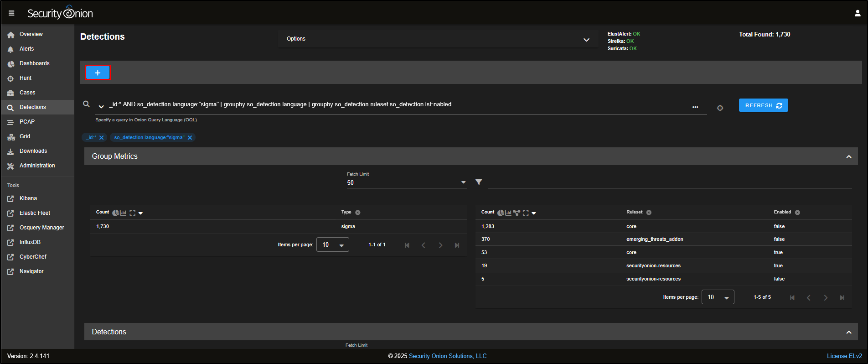The width and height of the screenshot is (868, 364).
Task: Remove the so_detection.language sigma filter chip
Action: pos(190,138)
